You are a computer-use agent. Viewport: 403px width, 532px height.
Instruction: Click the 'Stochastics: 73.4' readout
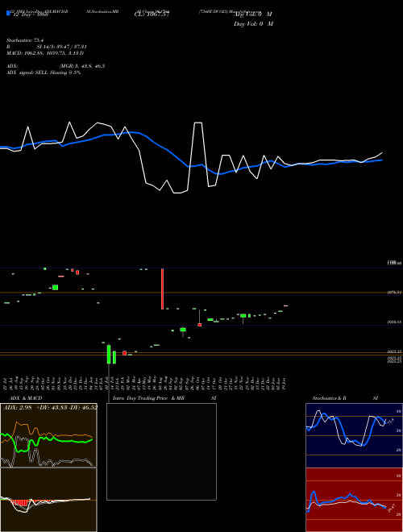click(25, 40)
